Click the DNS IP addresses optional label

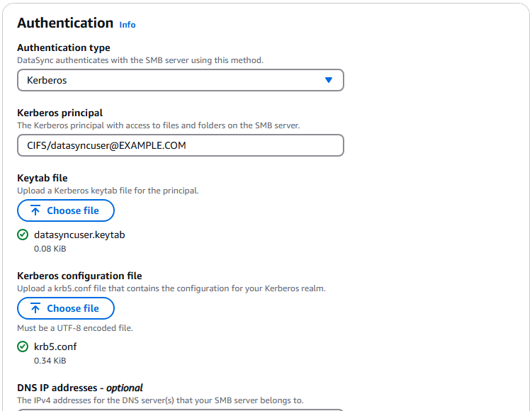tap(80, 388)
